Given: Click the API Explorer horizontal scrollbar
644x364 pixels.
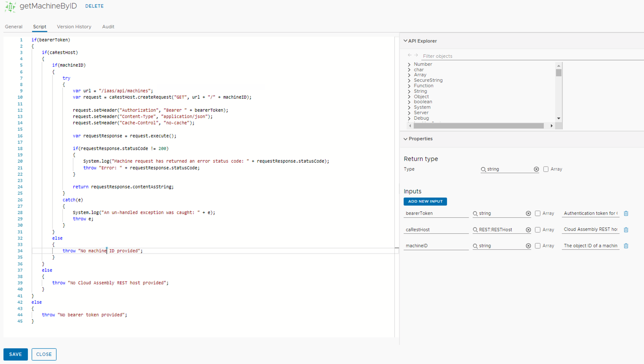Looking at the screenshot, I should [x=479, y=126].
